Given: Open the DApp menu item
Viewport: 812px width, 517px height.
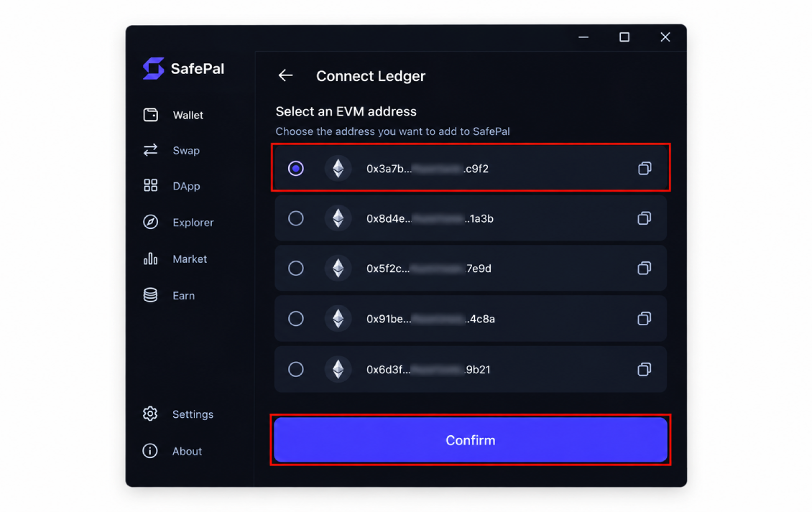Looking at the screenshot, I should 186,186.
